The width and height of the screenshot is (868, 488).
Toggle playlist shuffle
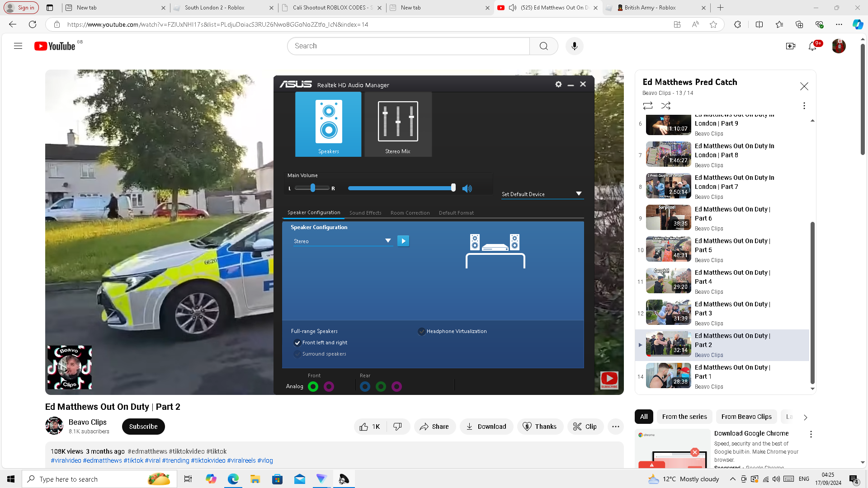[x=666, y=106]
